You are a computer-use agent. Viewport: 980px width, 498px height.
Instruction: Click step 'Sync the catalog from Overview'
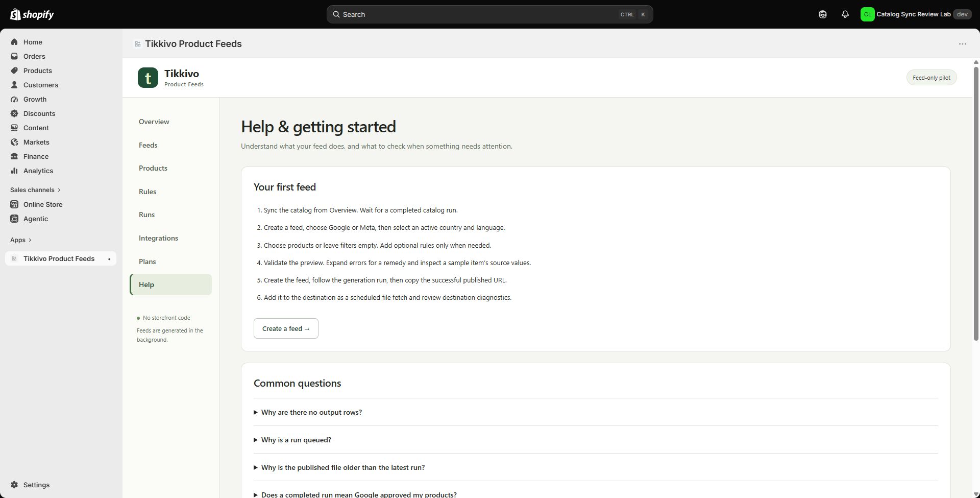(x=361, y=210)
